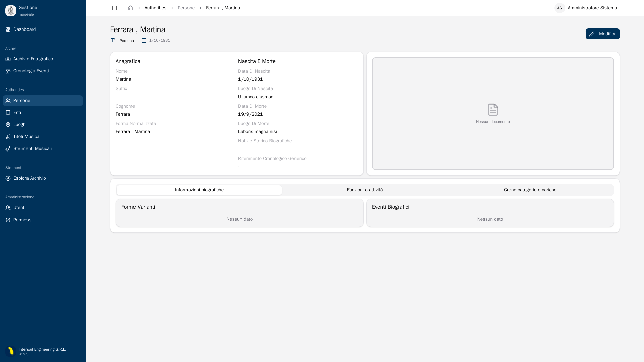The height and width of the screenshot is (362, 644).
Task: Select Informazioni biografiche tab
Action: click(199, 190)
